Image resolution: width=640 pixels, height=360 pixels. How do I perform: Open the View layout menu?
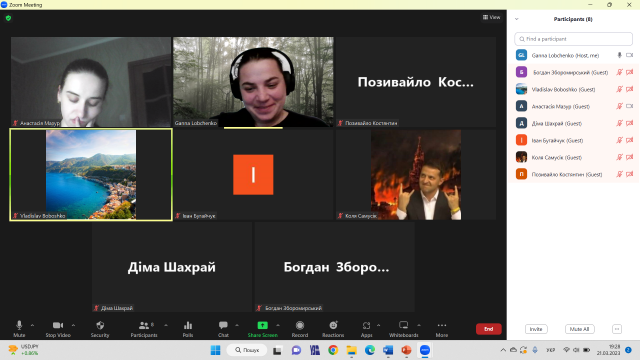click(x=491, y=17)
